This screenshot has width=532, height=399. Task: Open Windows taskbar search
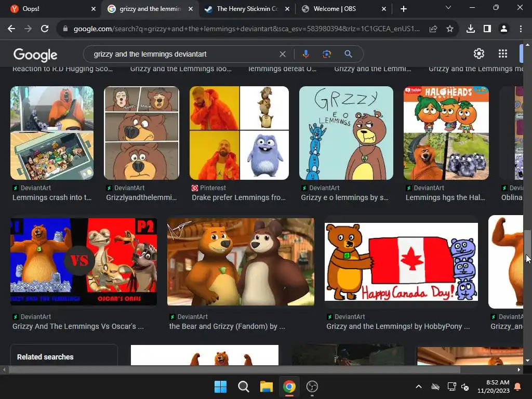tap(243, 387)
